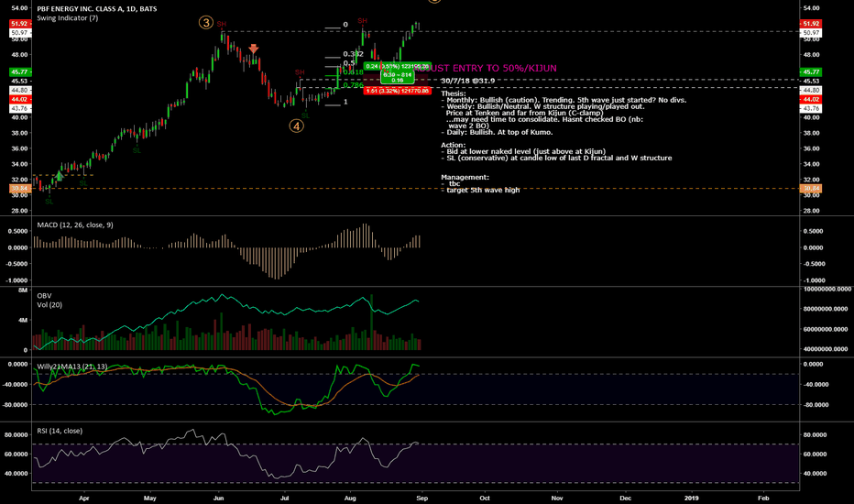Click the green profit target label 0.24 (0.53%)

pos(397,66)
